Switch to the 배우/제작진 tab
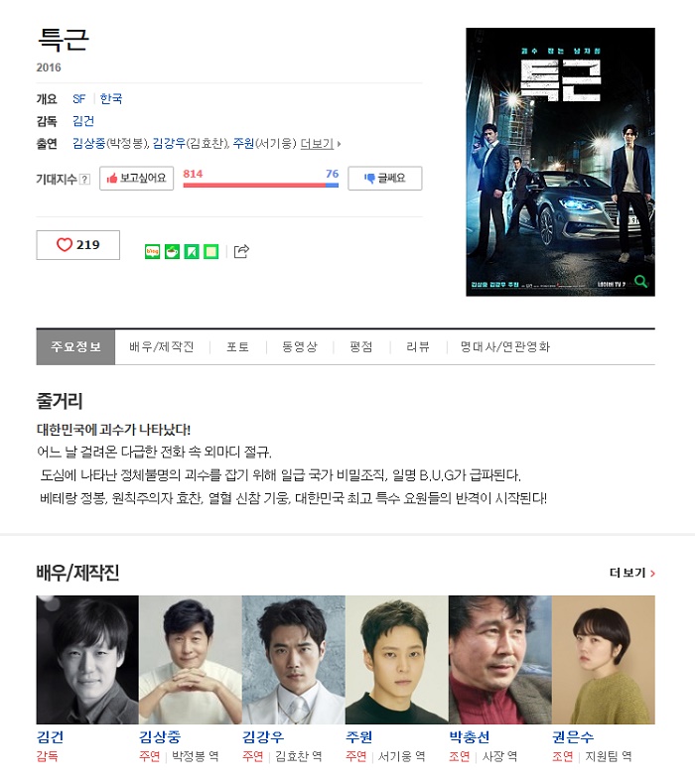Viewport: 695px width, 784px height. click(162, 347)
